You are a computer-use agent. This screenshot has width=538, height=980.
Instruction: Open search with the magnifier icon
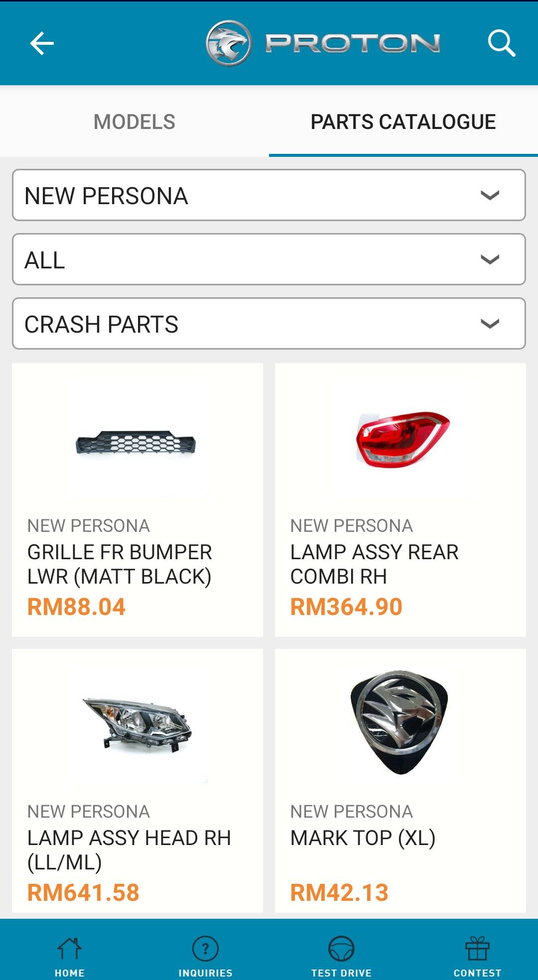[501, 43]
